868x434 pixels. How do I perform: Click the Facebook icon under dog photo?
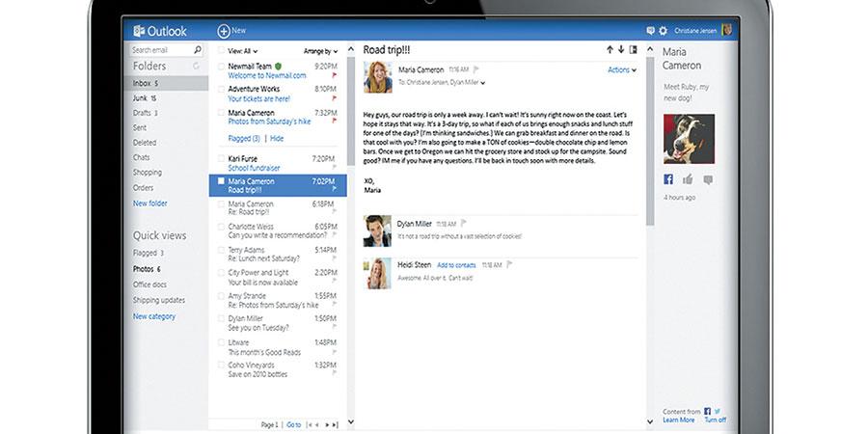coord(668,179)
